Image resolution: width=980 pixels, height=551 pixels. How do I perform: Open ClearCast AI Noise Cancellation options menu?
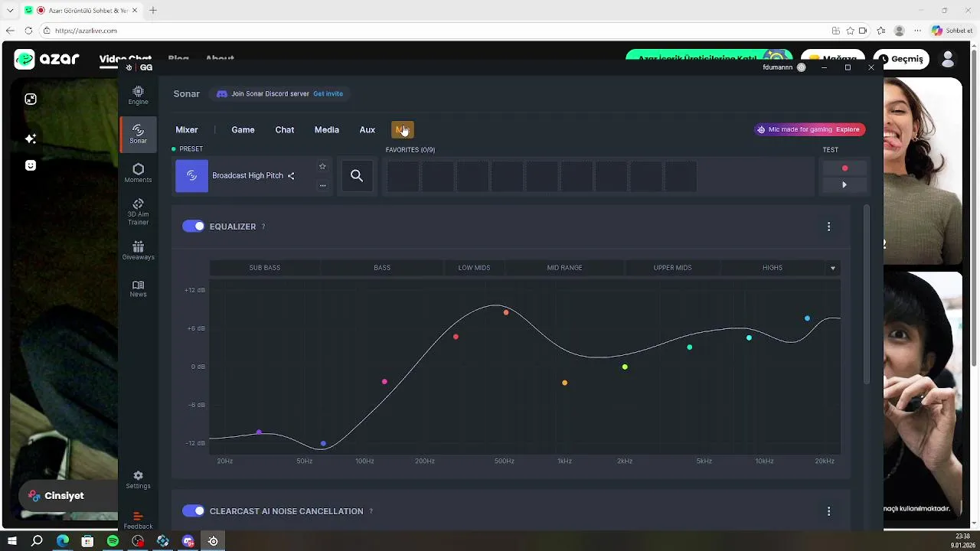tap(828, 511)
